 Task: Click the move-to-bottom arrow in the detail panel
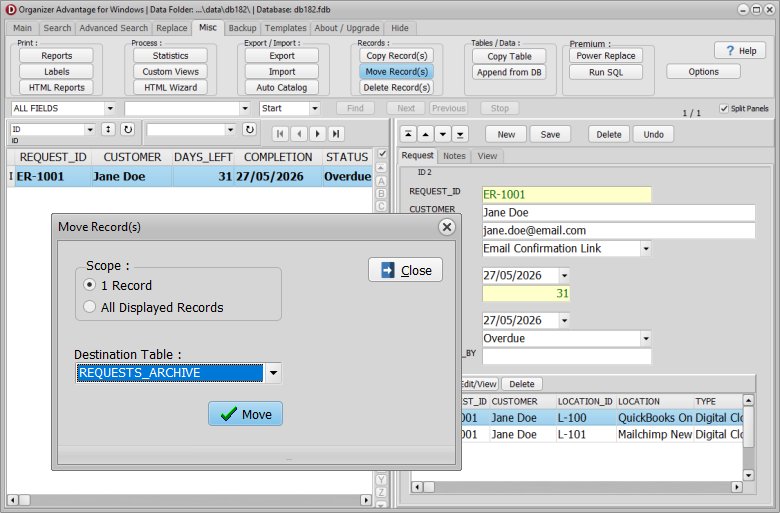(460, 134)
